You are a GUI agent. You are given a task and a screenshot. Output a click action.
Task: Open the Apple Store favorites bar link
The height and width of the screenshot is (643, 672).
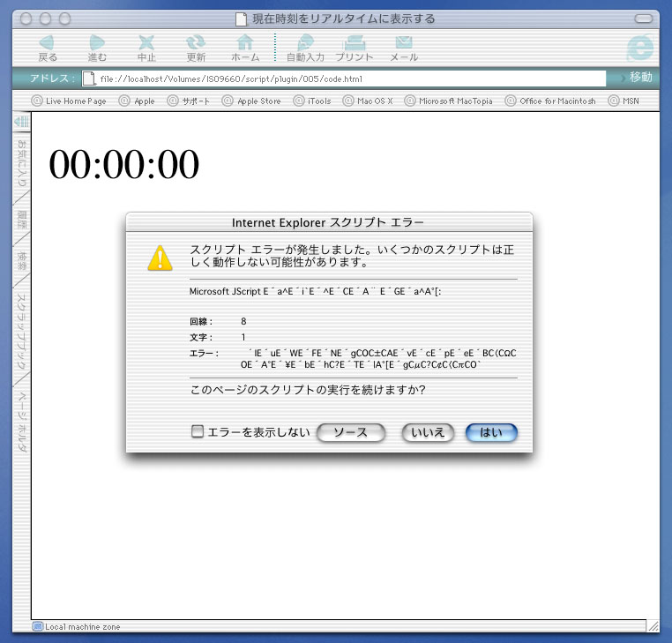point(251,101)
